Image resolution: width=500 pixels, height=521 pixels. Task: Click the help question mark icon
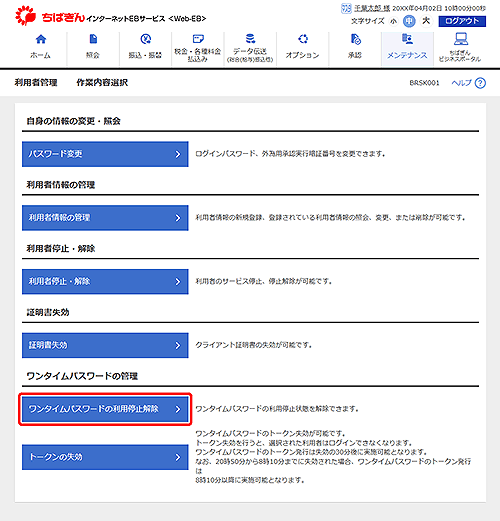click(x=480, y=83)
